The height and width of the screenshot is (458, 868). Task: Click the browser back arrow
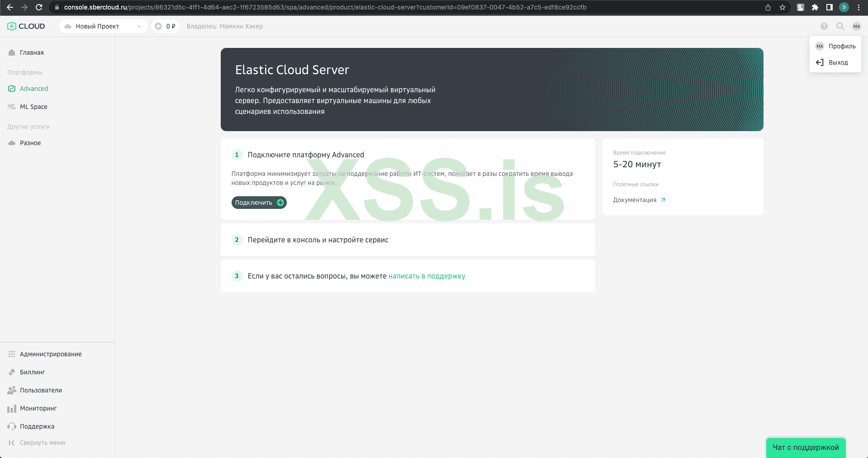click(x=10, y=7)
